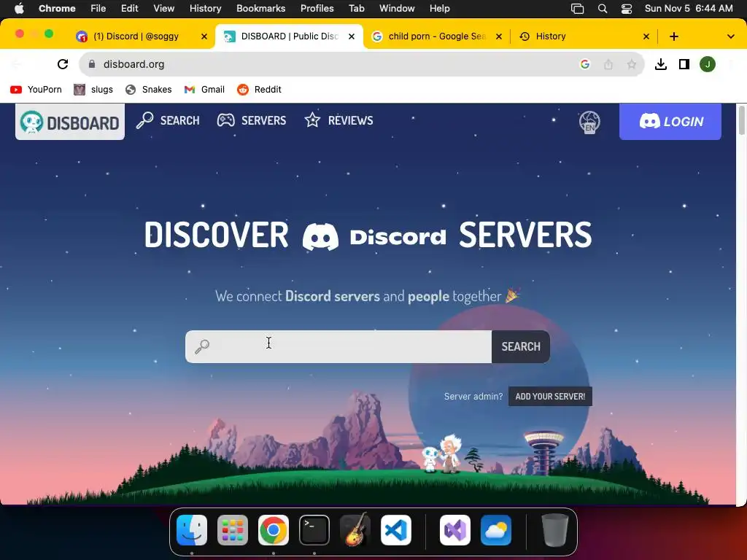
Task: Reload the disboard.org page
Action: click(x=63, y=64)
